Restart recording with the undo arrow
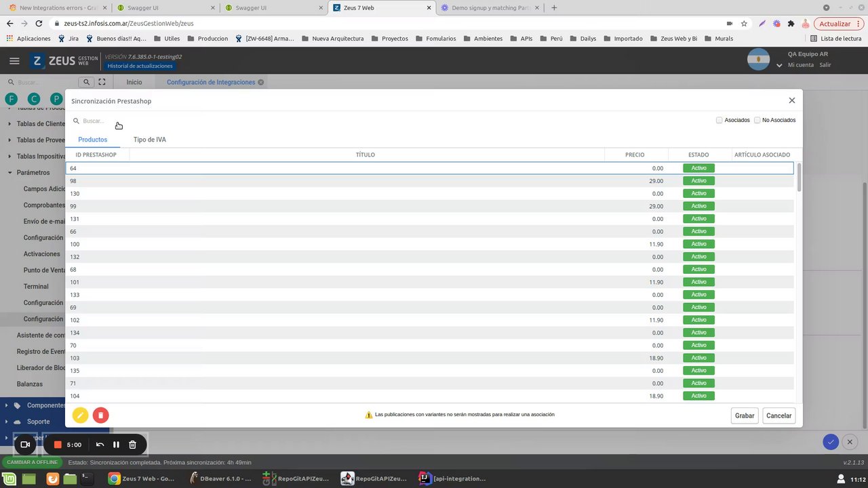This screenshot has height=488, width=868. [100, 445]
